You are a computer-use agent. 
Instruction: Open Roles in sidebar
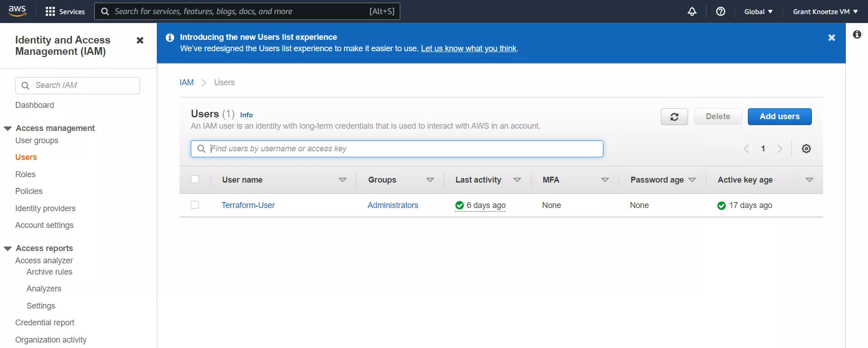(x=25, y=174)
